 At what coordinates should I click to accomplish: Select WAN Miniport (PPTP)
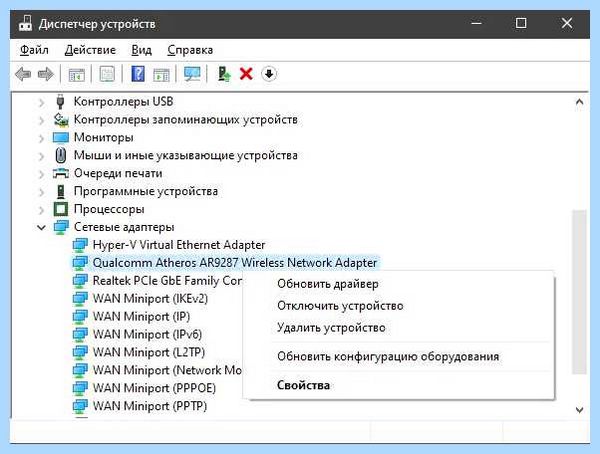point(150,406)
